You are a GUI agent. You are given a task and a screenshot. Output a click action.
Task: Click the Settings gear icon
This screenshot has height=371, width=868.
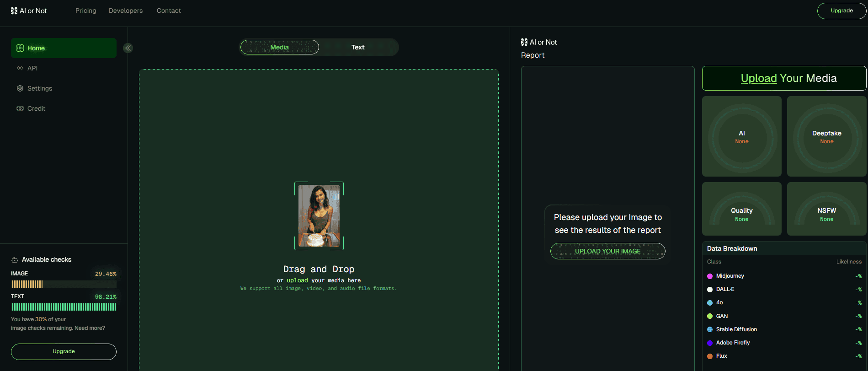point(20,88)
